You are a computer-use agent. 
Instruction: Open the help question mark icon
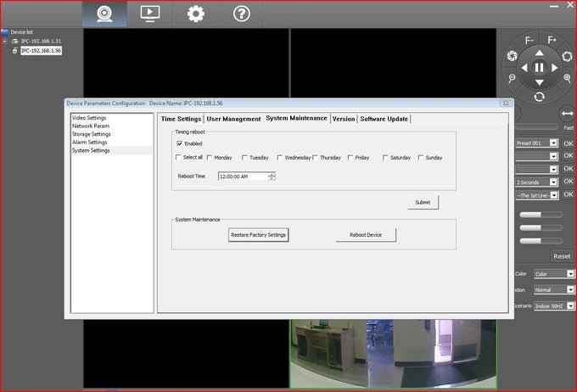pyautogui.click(x=241, y=14)
